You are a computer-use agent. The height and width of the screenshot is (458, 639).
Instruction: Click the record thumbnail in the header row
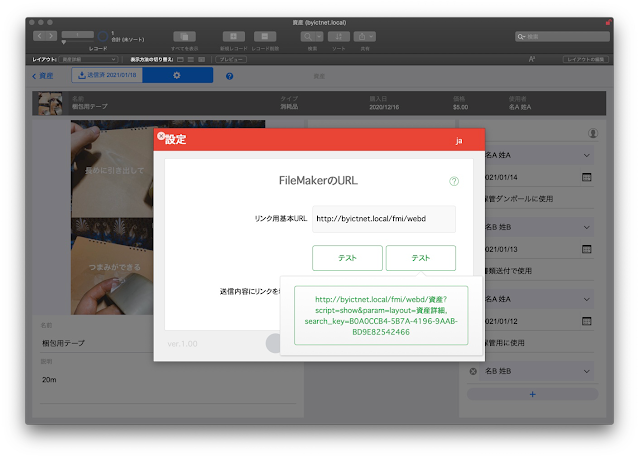coord(50,103)
